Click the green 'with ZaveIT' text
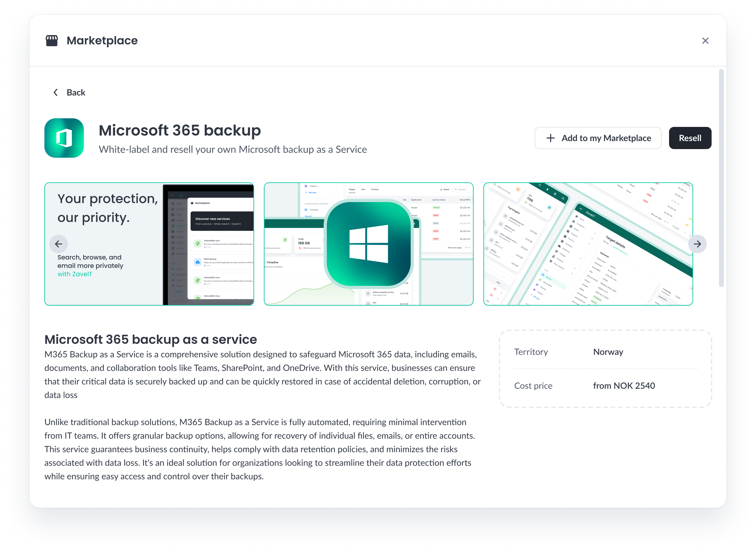 point(75,274)
